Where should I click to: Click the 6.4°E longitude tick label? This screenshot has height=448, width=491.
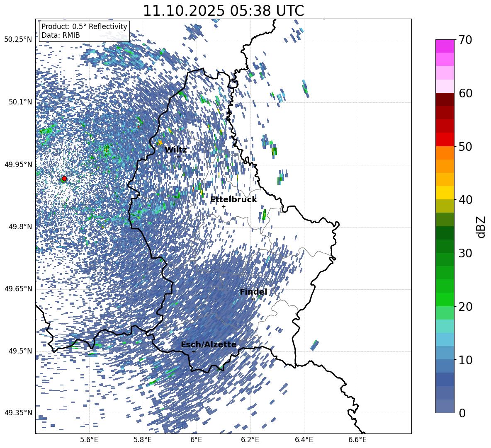click(x=304, y=440)
